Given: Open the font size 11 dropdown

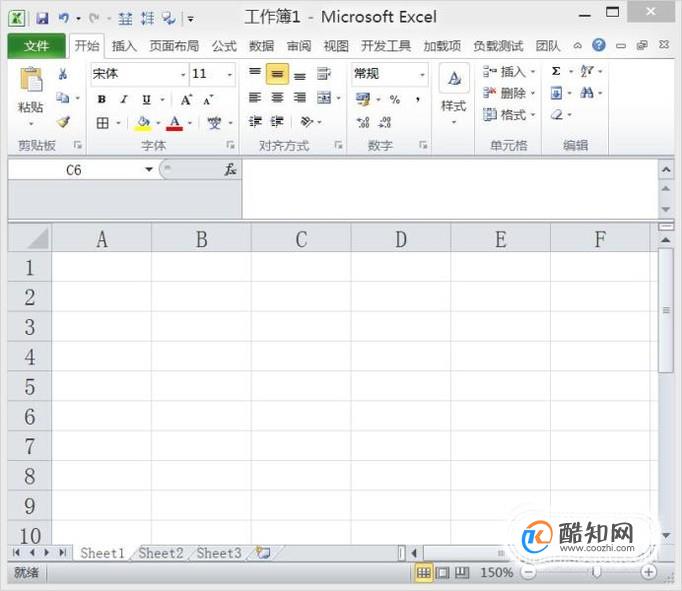Looking at the screenshot, I should tap(230, 74).
